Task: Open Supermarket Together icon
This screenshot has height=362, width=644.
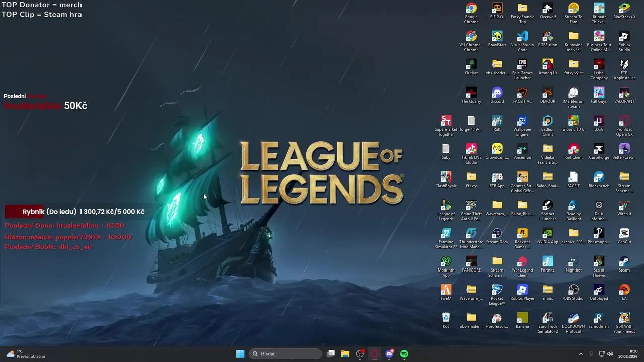Action: pyautogui.click(x=446, y=126)
